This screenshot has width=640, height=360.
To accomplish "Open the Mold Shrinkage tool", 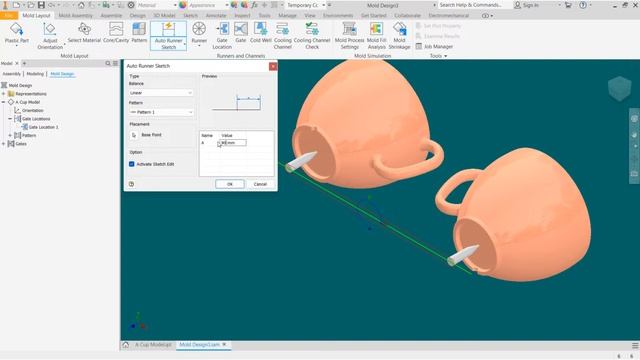I will tap(399, 36).
